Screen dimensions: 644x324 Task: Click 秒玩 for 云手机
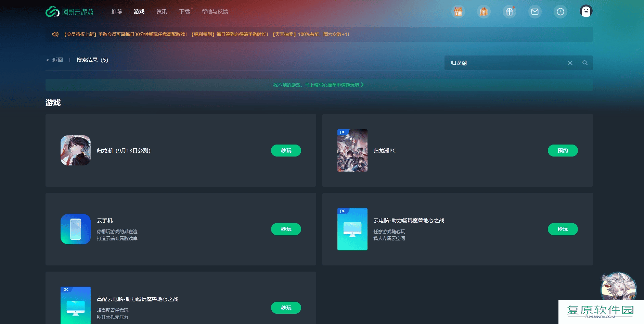point(286,229)
